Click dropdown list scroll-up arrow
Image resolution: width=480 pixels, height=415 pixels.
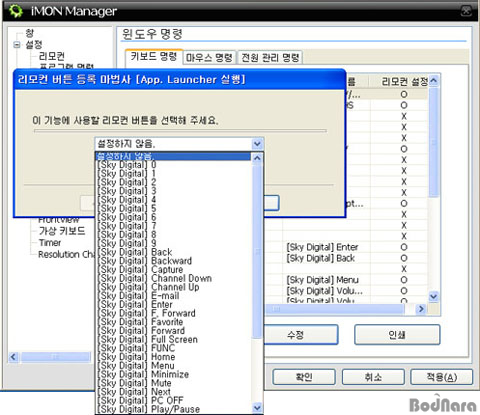pos(257,158)
